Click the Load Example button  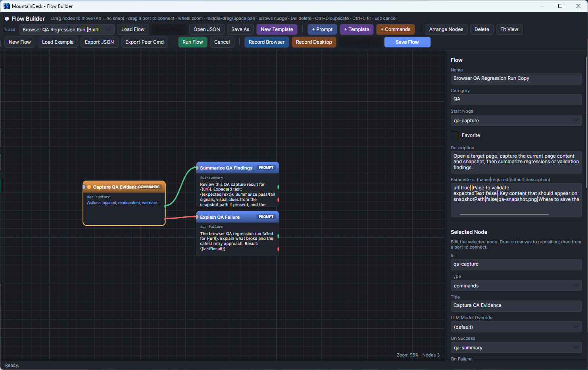58,42
